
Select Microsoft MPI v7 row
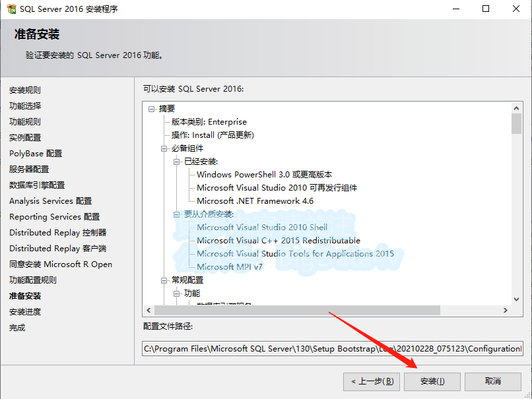[230, 267]
